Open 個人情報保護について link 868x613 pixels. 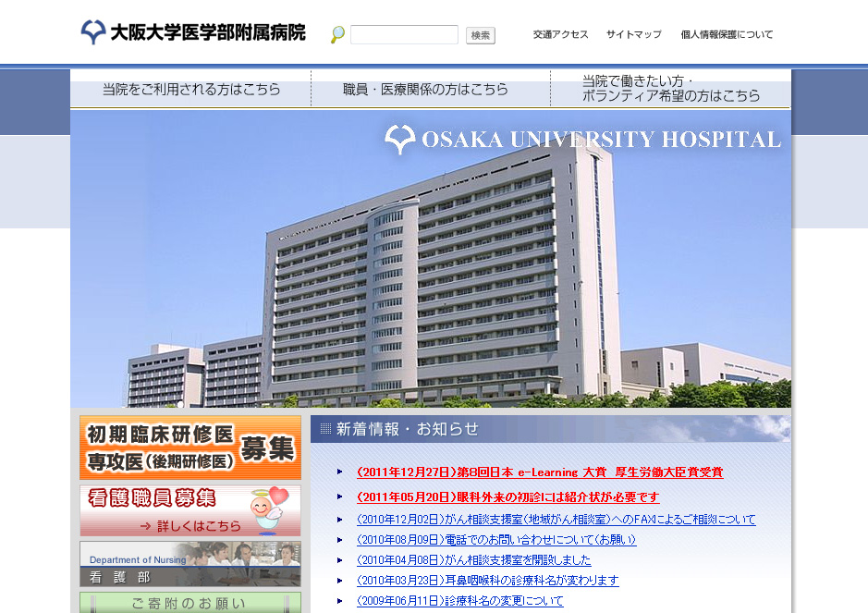(x=726, y=35)
